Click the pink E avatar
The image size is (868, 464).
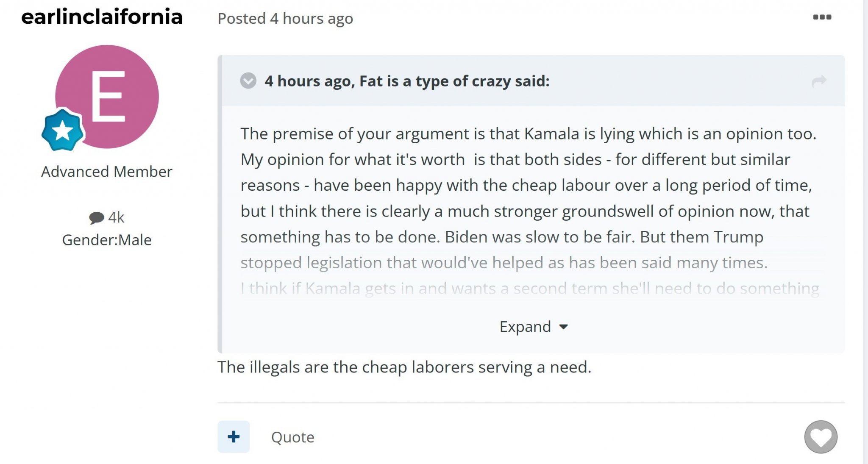[x=107, y=97]
